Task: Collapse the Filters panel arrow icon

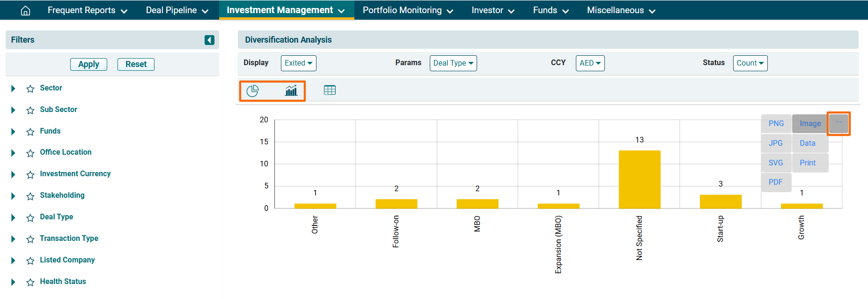Action: [209, 40]
